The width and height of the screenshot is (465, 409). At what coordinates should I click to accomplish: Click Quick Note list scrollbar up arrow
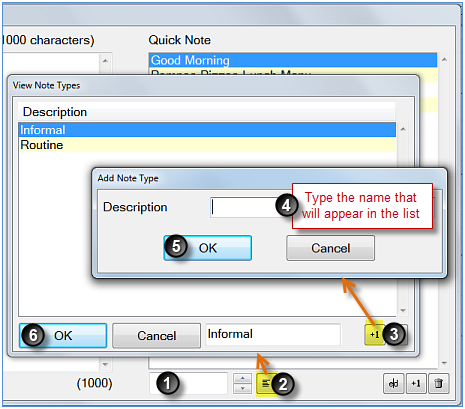tap(444, 60)
